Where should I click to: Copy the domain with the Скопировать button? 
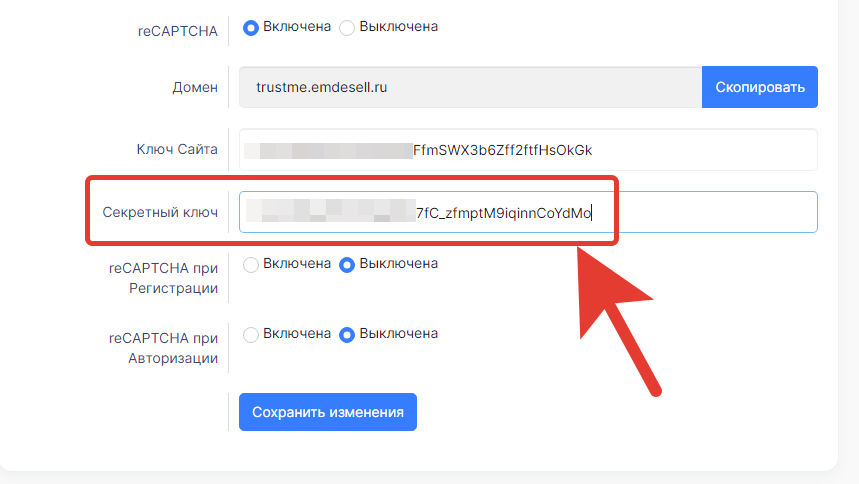click(760, 87)
